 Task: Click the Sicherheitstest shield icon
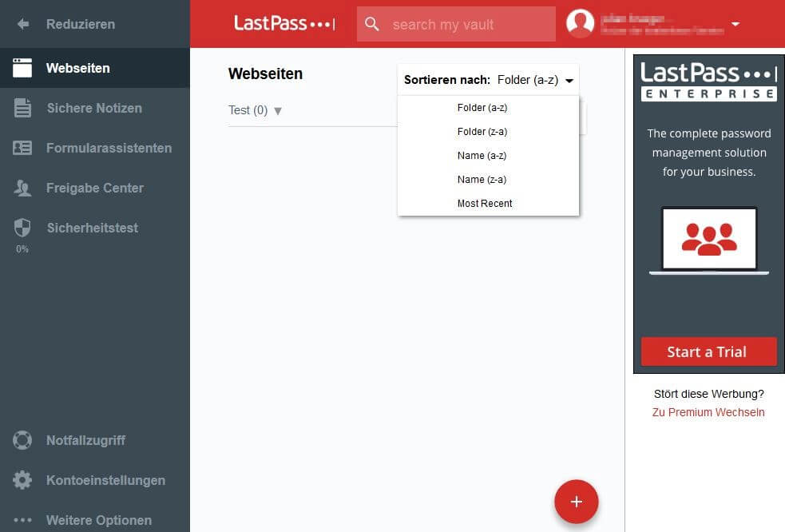(x=22, y=228)
